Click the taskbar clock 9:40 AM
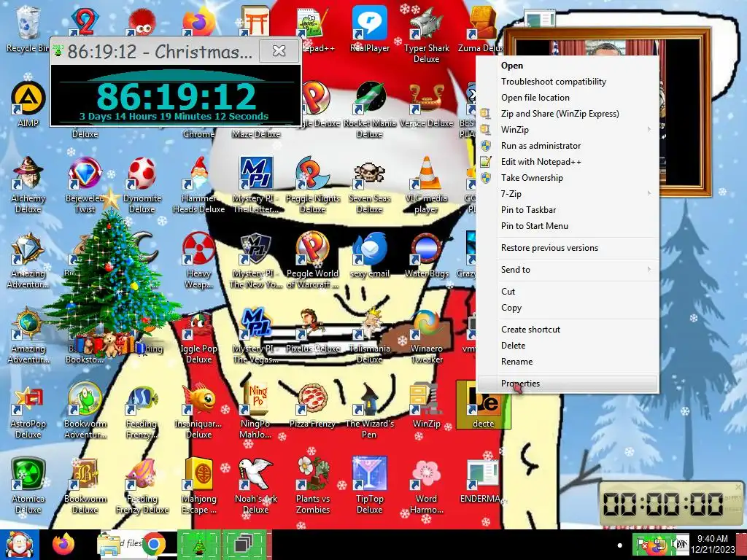This screenshot has height=560, width=747. point(713,544)
